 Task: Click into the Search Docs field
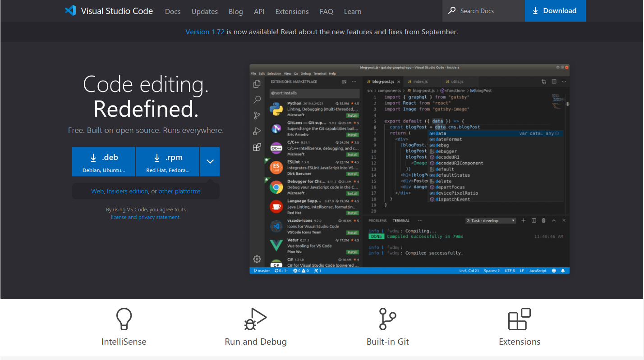[x=483, y=11]
